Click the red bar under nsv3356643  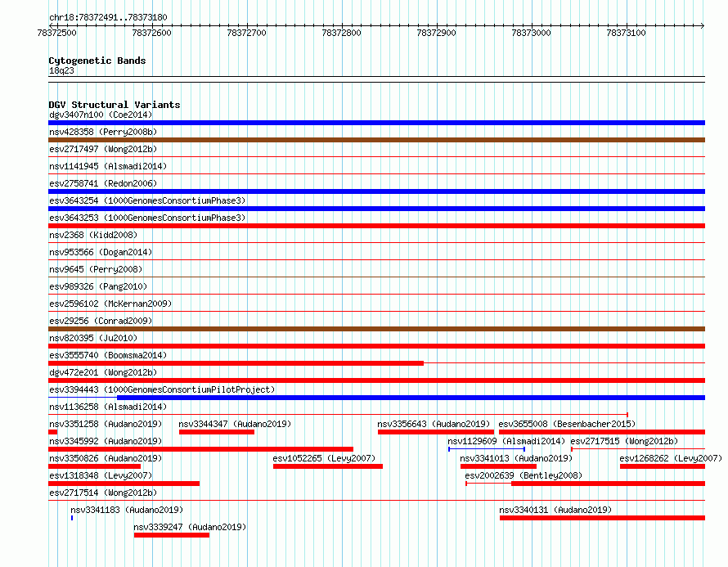(436, 432)
